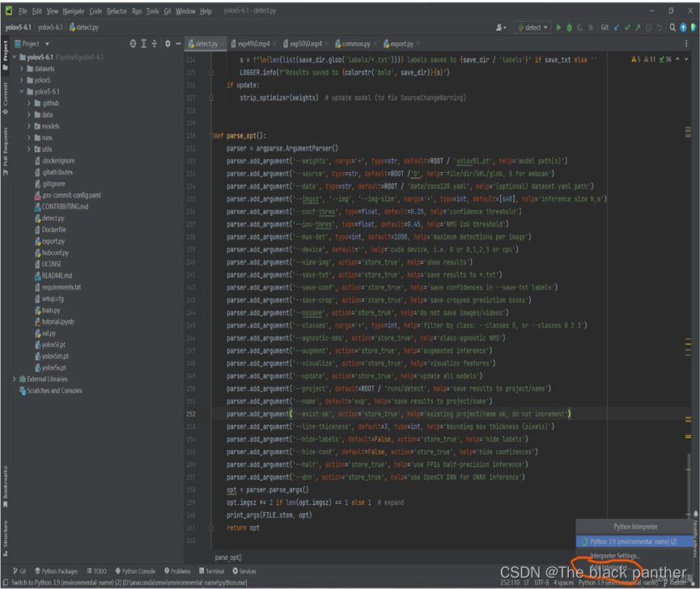The height and width of the screenshot is (589, 700).
Task: Open Project panel settings gear icon
Action: coord(168,44)
